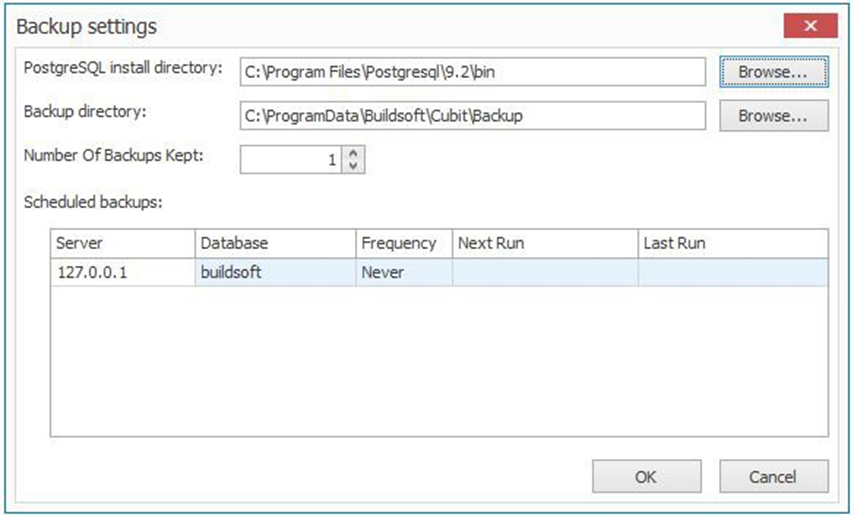Screen dimensions: 854x515
Task: Click the Number Of Backups Kept value field
Action: (291, 160)
